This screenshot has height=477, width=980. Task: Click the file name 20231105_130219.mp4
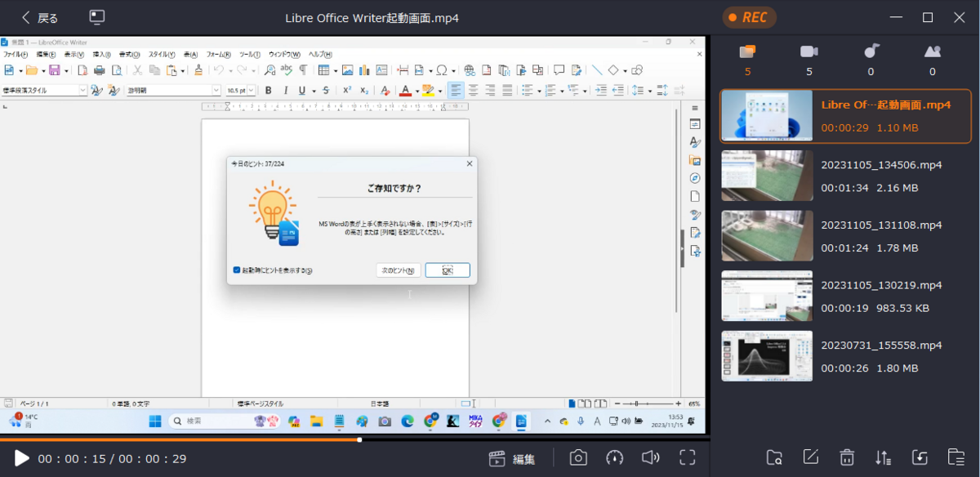[x=881, y=285]
